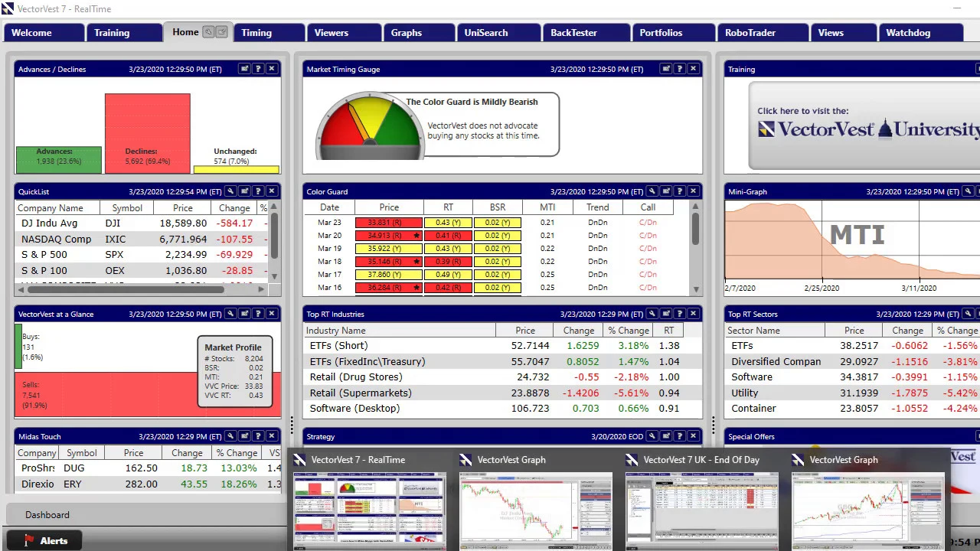Open the BackTester tab
The height and width of the screenshot is (551, 980).
pyautogui.click(x=586, y=33)
